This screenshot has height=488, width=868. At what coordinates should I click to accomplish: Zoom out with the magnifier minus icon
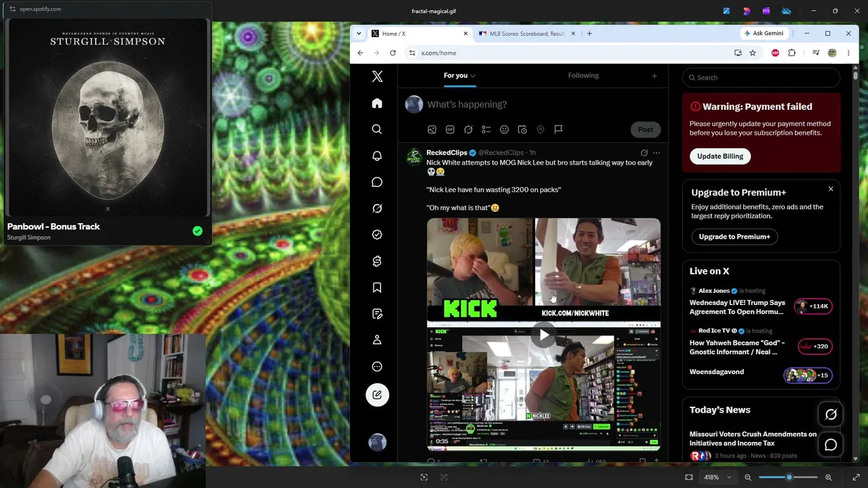748,477
